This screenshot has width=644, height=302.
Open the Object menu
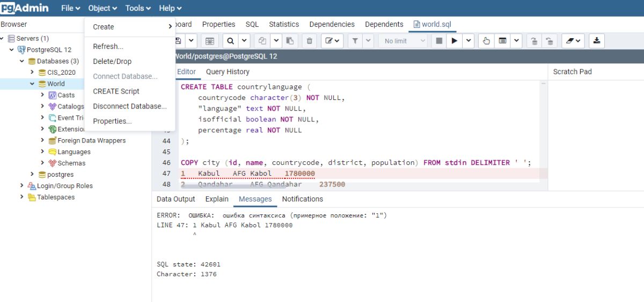tap(103, 8)
